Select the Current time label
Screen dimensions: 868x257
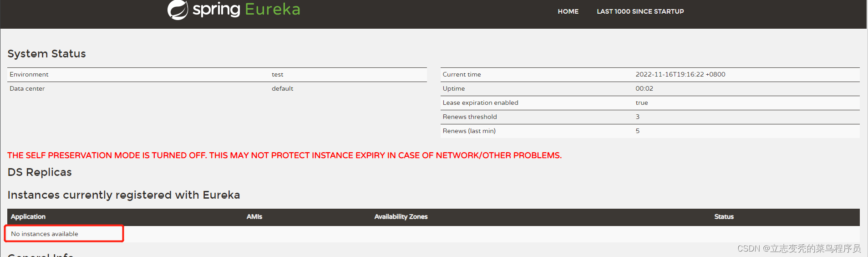click(462, 74)
